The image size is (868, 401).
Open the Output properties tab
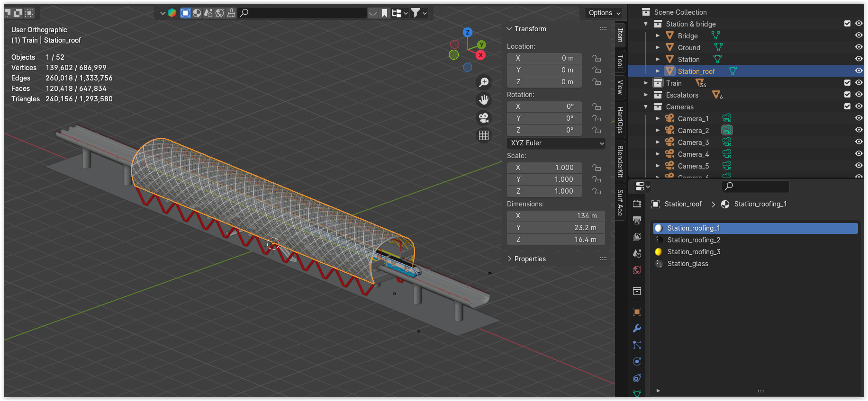point(637,220)
